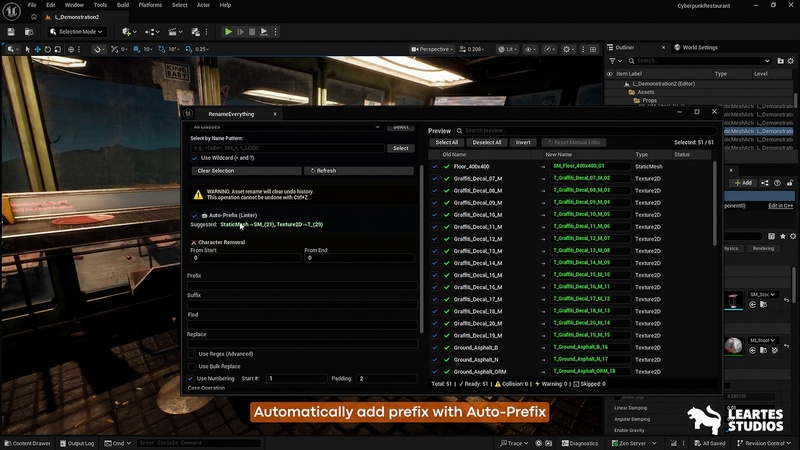Uncheck the Use Wildcard checkbox
Viewport: 800px width, 450px height.
[x=194, y=158]
